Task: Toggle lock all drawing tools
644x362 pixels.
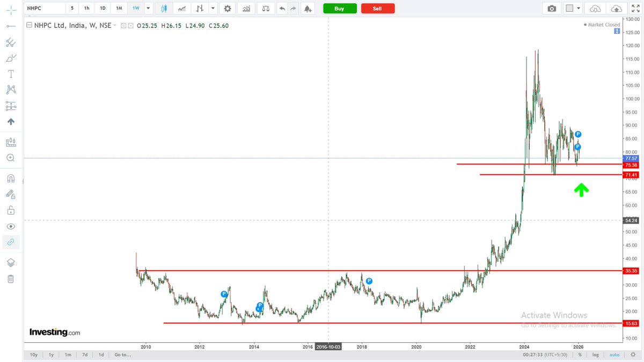Action: point(11,210)
